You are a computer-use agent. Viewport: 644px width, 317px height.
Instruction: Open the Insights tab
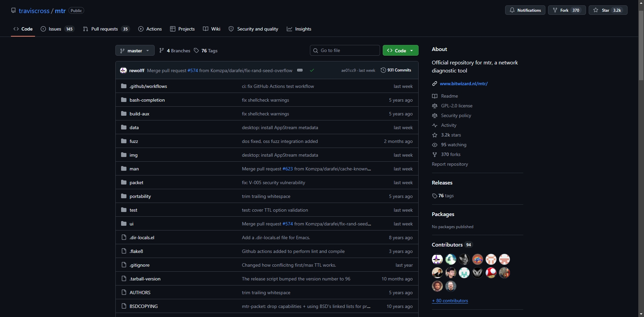coord(299,29)
